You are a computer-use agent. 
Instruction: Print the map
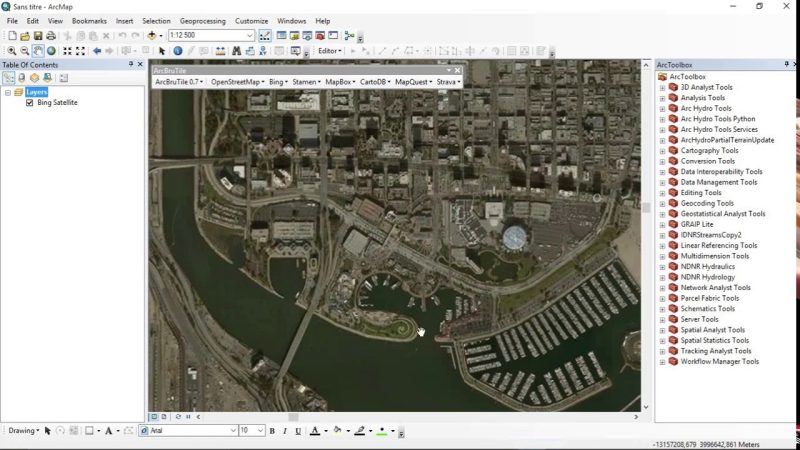coord(51,36)
